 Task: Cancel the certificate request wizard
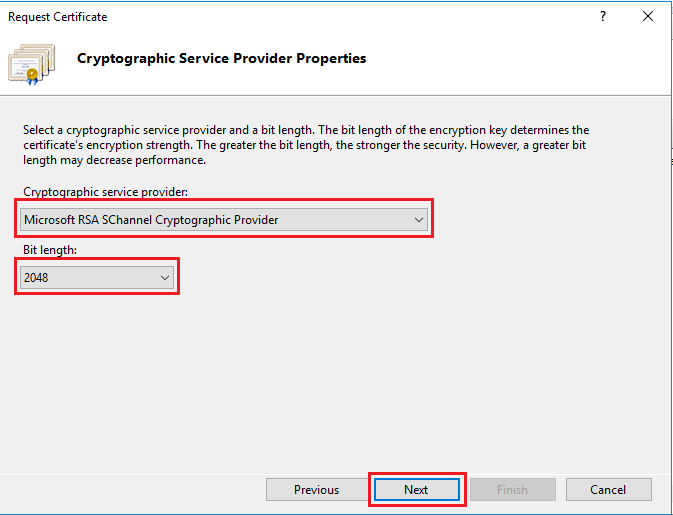(x=608, y=490)
